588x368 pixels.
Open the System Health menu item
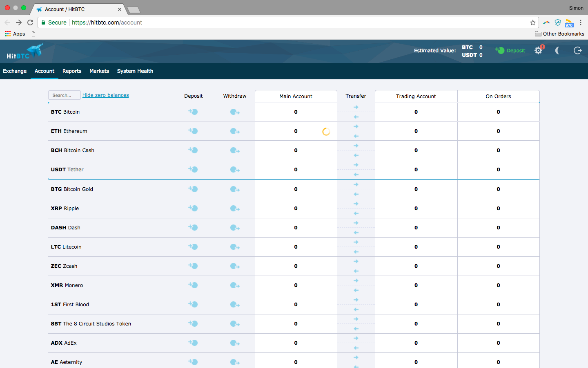tap(135, 71)
